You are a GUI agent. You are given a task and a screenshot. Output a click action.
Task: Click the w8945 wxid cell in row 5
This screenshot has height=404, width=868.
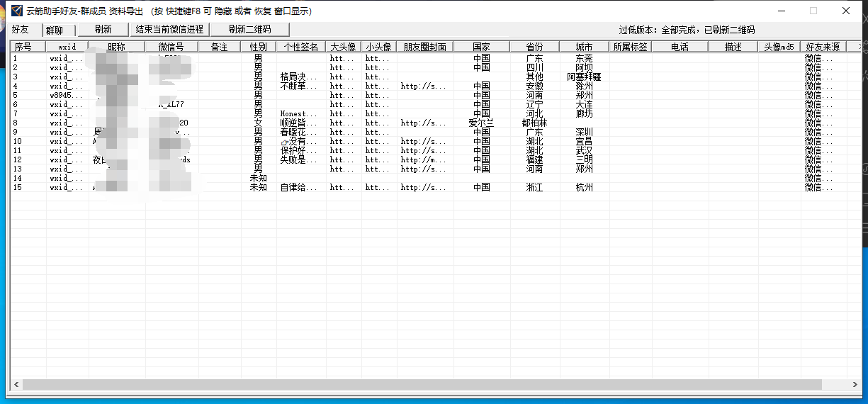point(66,95)
